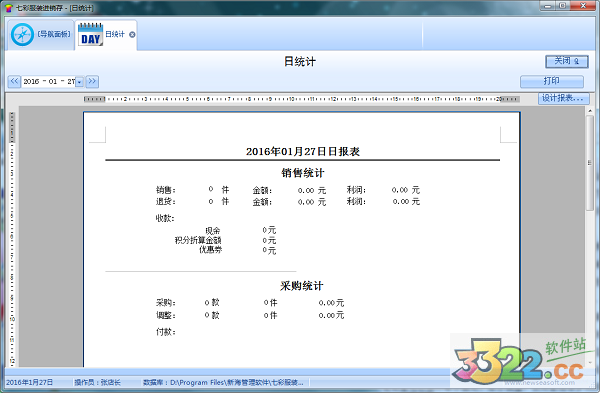The height and width of the screenshot is (393, 600).
Task: Click the horizontal ruler above the report
Action: (302, 99)
